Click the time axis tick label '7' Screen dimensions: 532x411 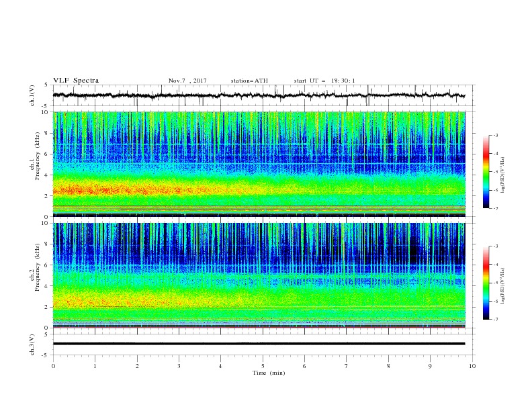click(347, 366)
